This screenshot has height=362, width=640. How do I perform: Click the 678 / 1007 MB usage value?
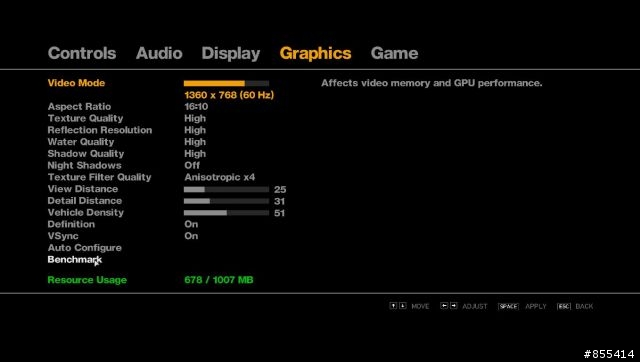tap(219, 280)
